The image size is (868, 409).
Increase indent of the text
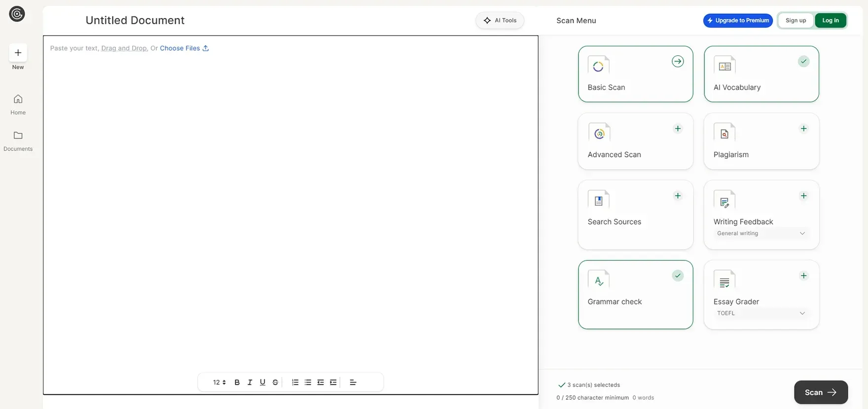[x=333, y=382]
